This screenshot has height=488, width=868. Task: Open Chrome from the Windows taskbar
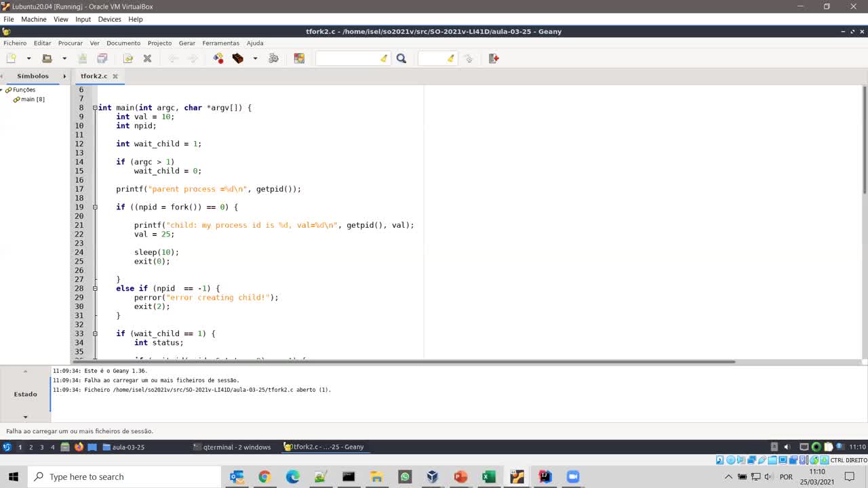coord(264,476)
